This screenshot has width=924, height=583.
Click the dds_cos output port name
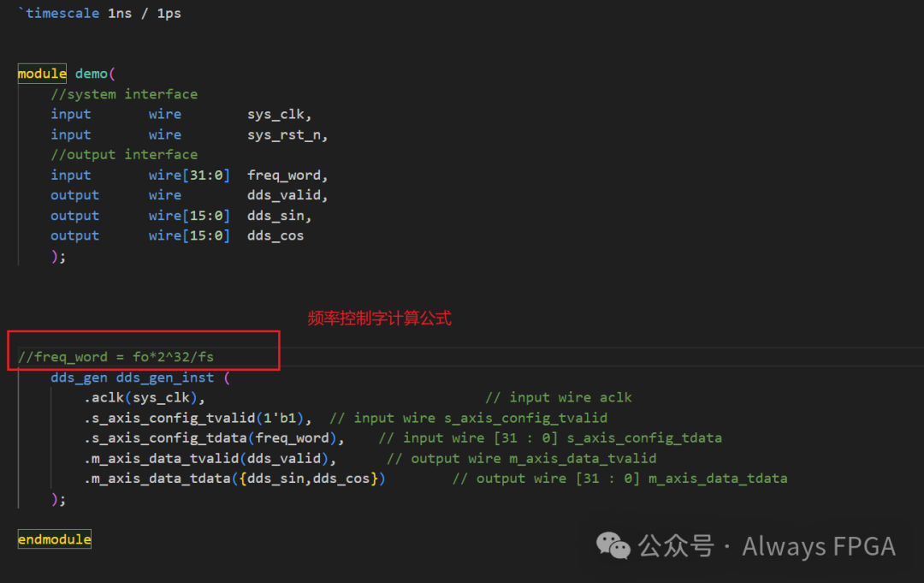(275, 235)
